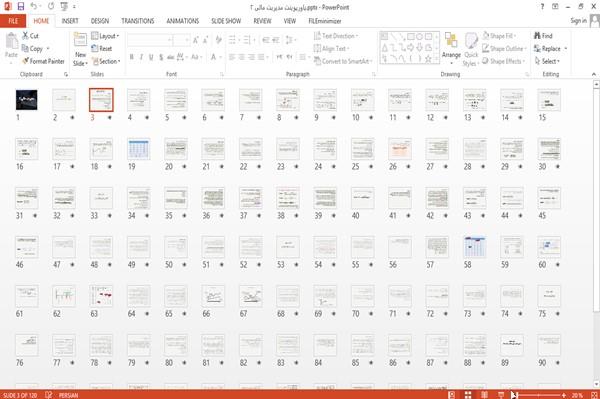The width and height of the screenshot is (600, 399).
Task: Select the Format Painter tool
Action: 43,61
